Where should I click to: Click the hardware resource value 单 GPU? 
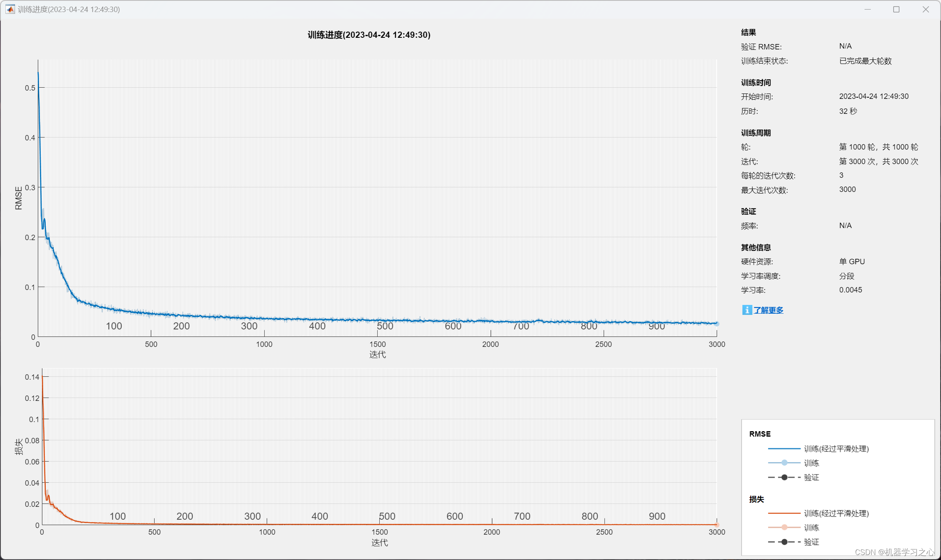(x=852, y=262)
